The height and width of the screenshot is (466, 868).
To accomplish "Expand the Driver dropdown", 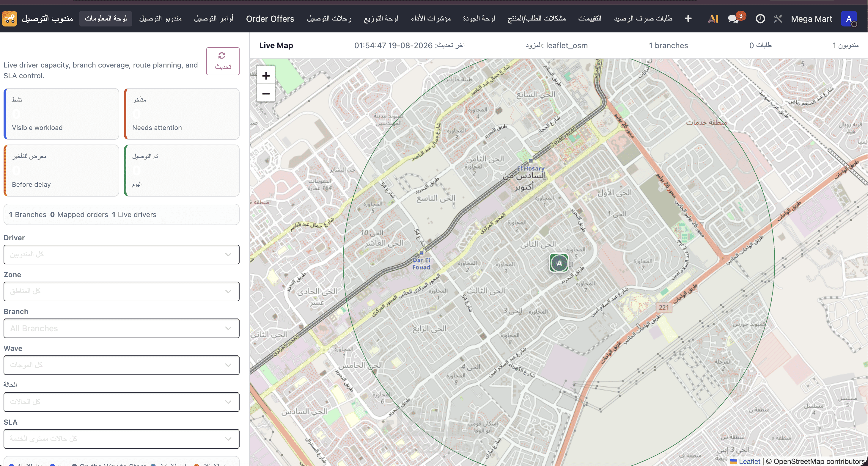I will [121, 254].
